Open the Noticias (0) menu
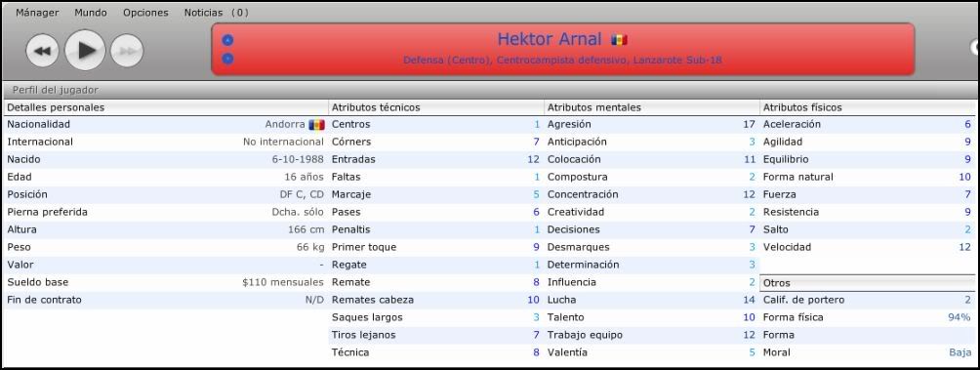980x370 pixels. [217, 13]
